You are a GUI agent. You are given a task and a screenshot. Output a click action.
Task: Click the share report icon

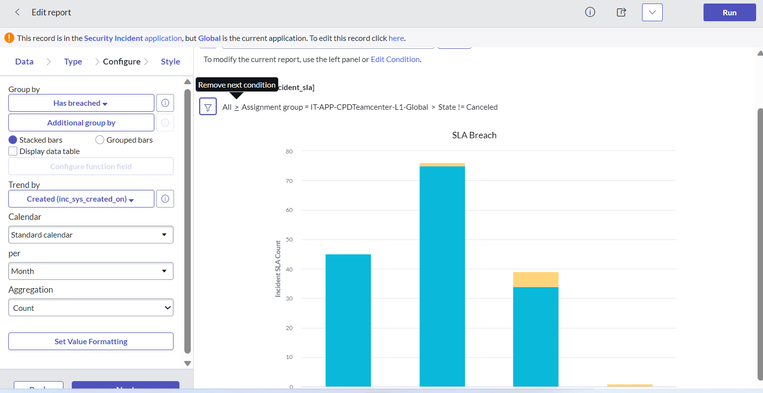pos(621,12)
